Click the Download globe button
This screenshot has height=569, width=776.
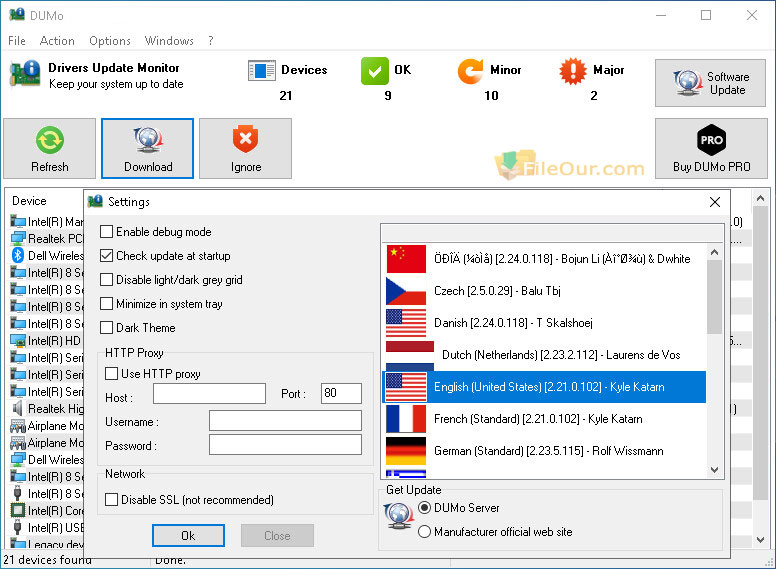pos(147,148)
